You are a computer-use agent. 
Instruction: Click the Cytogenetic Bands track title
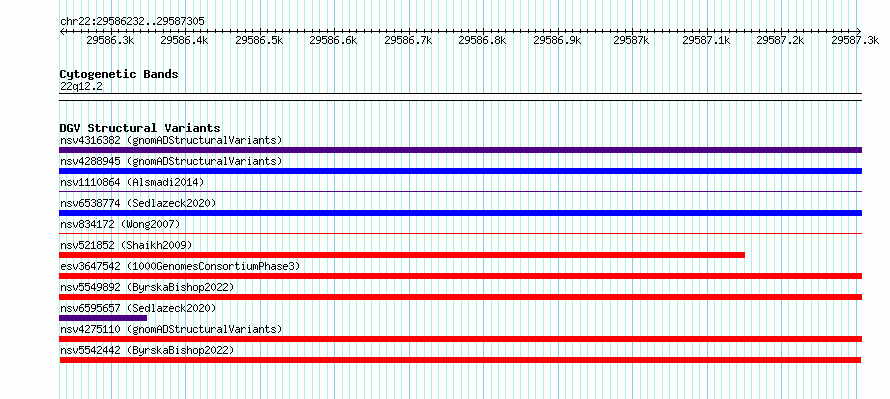pyautogui.click(x=119, y=74)
